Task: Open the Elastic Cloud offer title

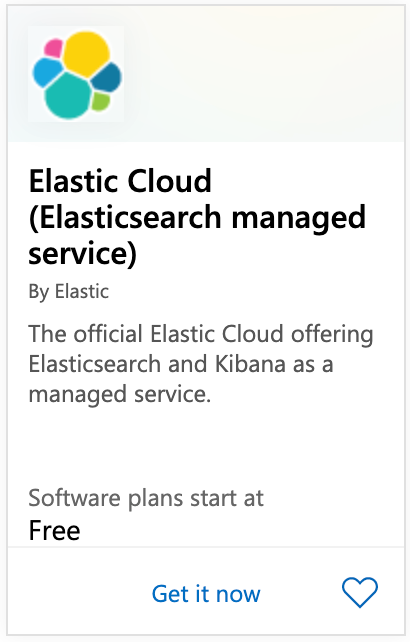Action: click(x=197, y=217)
